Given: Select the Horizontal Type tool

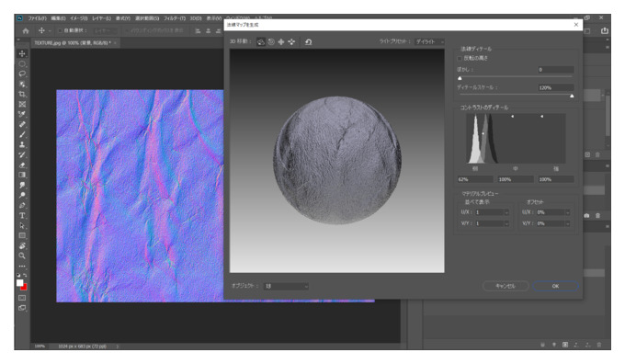Looking at the screenshot, I should tap(22, 216).
